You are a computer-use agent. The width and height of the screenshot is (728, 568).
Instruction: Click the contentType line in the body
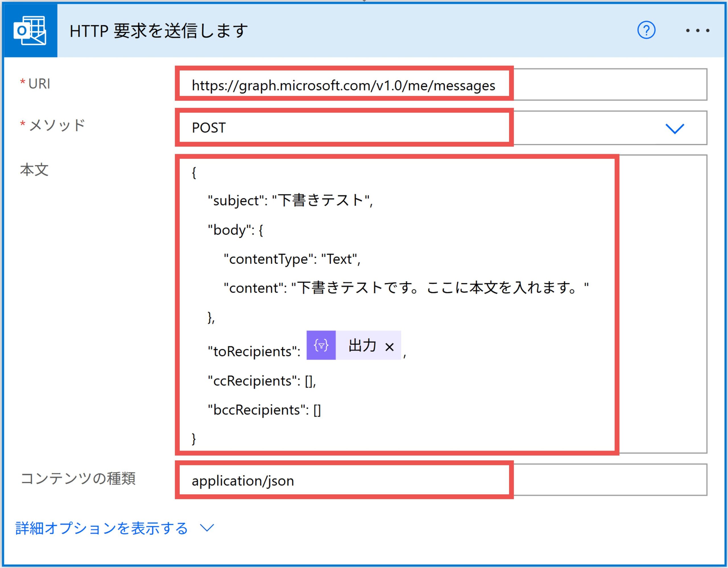click(292, 259)
